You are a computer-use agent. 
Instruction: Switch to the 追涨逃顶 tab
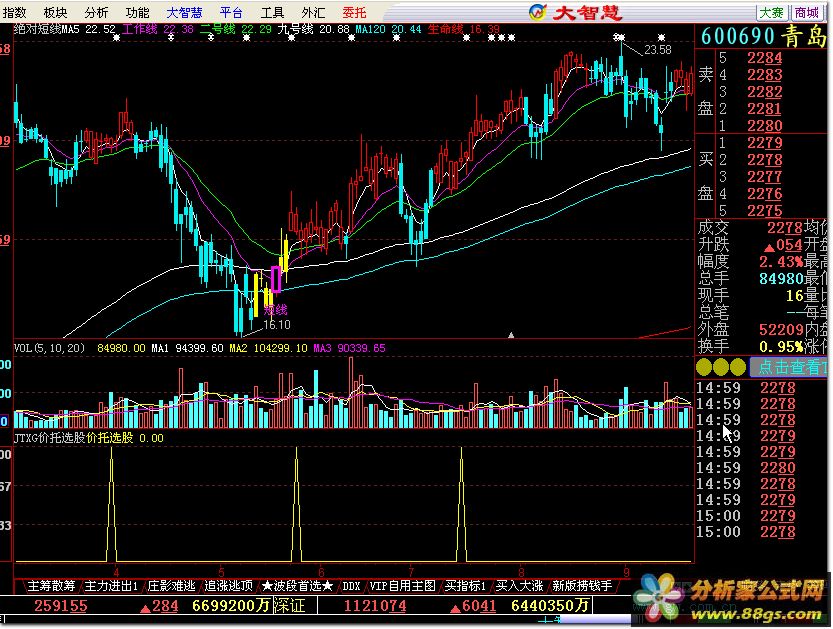tap(228, 586)
